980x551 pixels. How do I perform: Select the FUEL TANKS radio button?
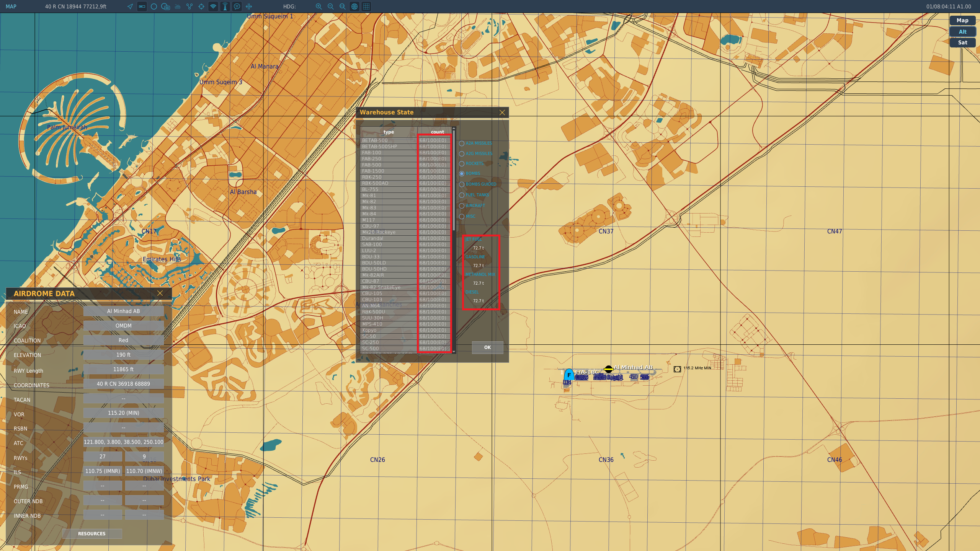tap(462, 195)
